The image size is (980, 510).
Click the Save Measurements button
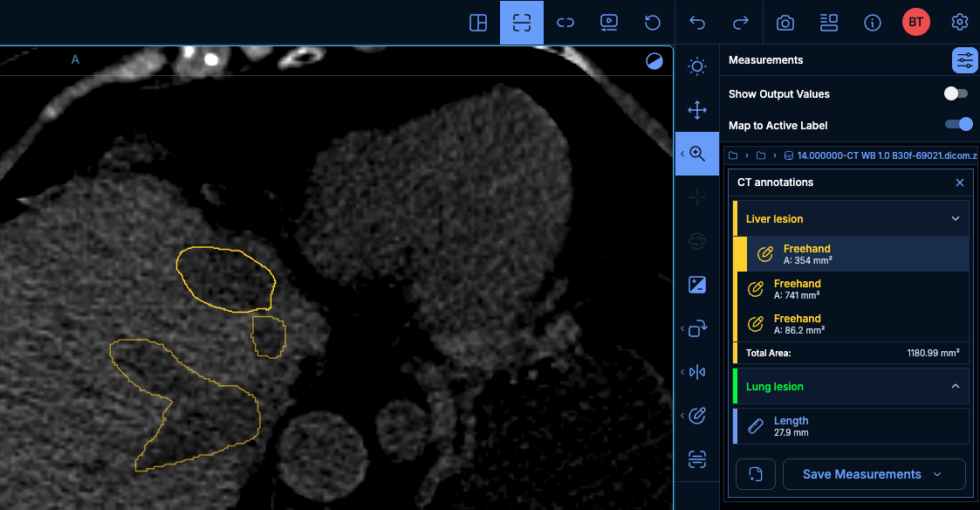(x=861, y=474)
